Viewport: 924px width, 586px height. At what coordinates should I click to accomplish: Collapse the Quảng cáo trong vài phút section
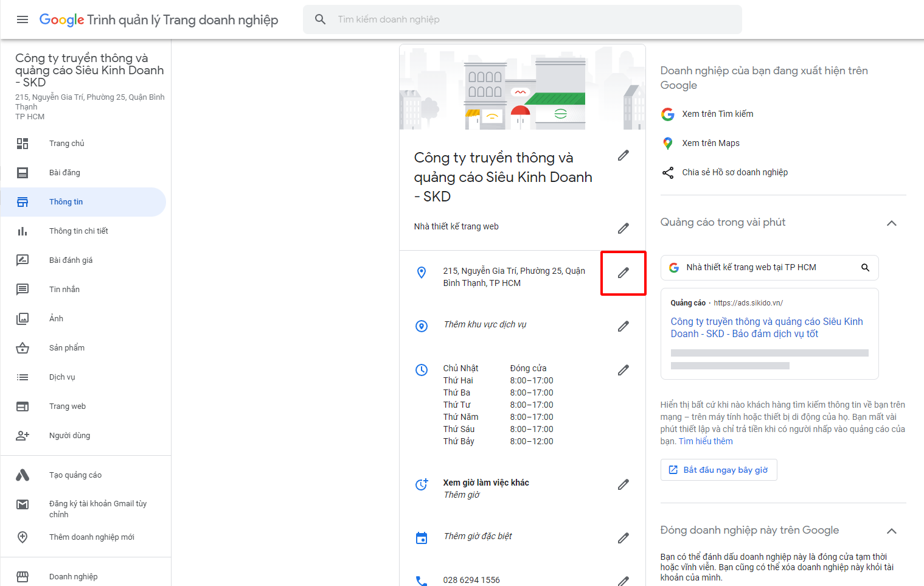pos(891,223)
